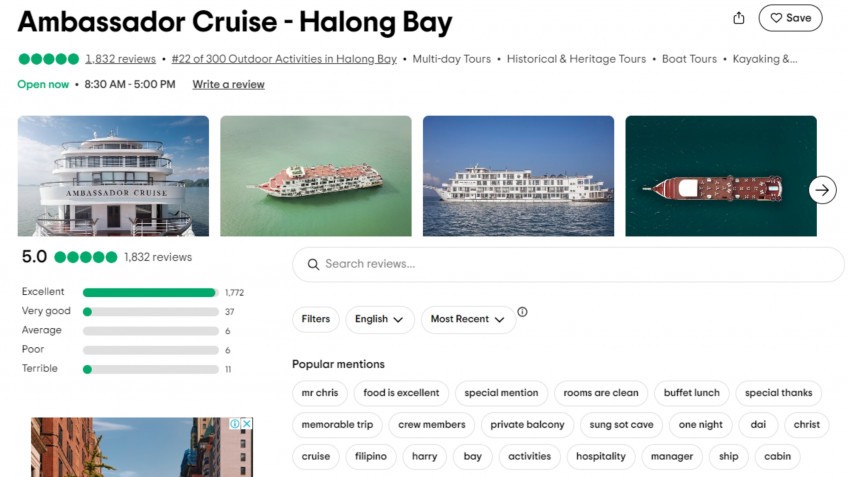The height and width of the screenshot is (477, 848).
Task: Click the Write a review link
Action: (x=228, y=84)
